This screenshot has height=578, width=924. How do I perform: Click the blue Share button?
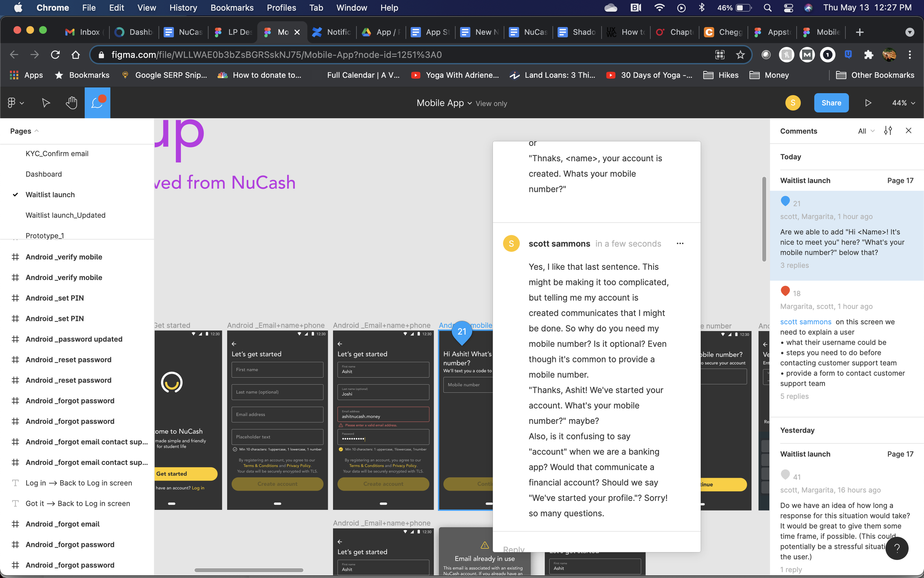(831, 103)
